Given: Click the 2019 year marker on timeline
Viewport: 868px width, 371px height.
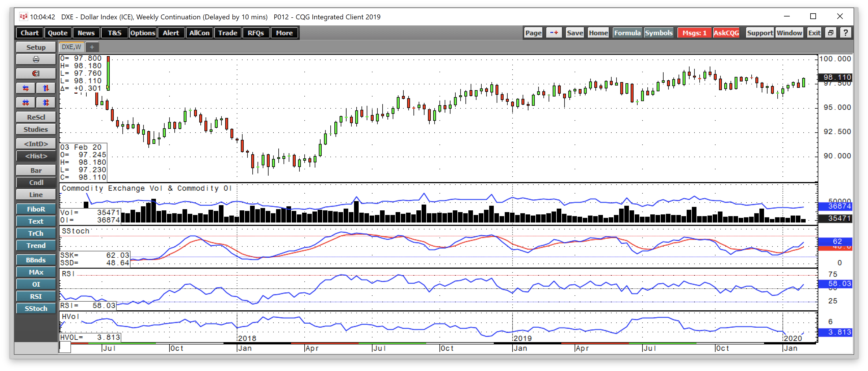Looking at the screenshot, I should 522,338.
